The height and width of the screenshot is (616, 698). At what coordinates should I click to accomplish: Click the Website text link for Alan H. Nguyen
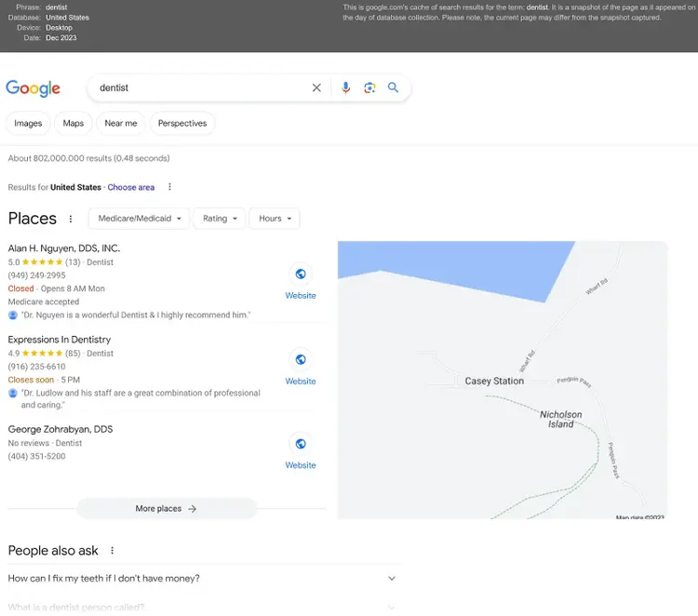[301, 296]
